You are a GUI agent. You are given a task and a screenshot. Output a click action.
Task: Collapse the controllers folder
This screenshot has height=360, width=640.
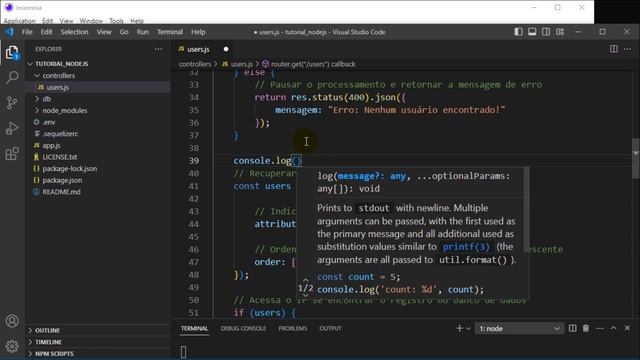tap(37, 76)
